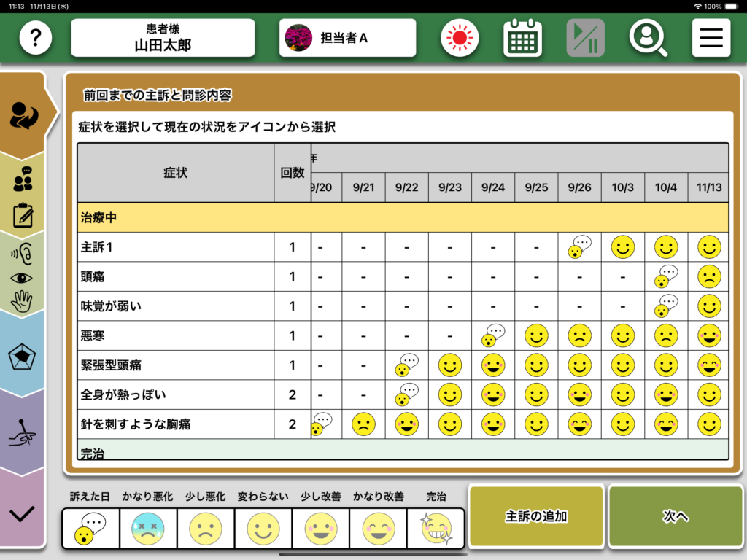Open the hamburger menu
This screenshot has height=560, width=747.
711,38
